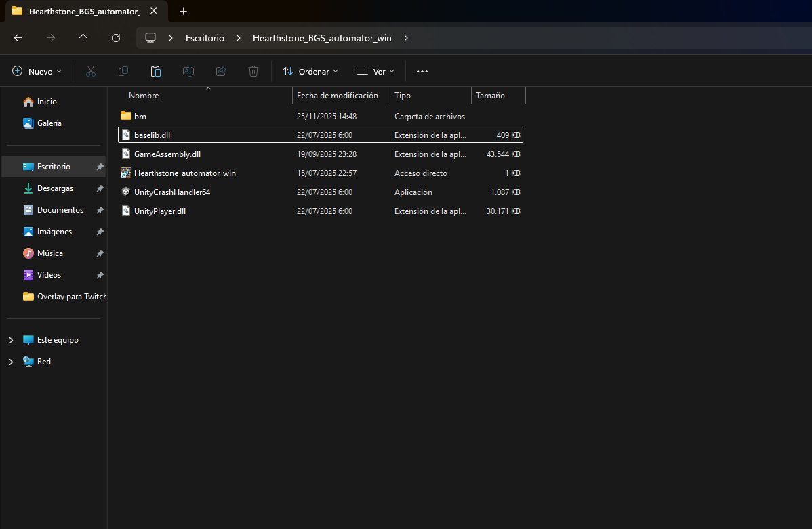The width and height of the screenshot is (812, 529).
Task: Click the pin icon beside Descargas
Action: click(x=100, y=188)
